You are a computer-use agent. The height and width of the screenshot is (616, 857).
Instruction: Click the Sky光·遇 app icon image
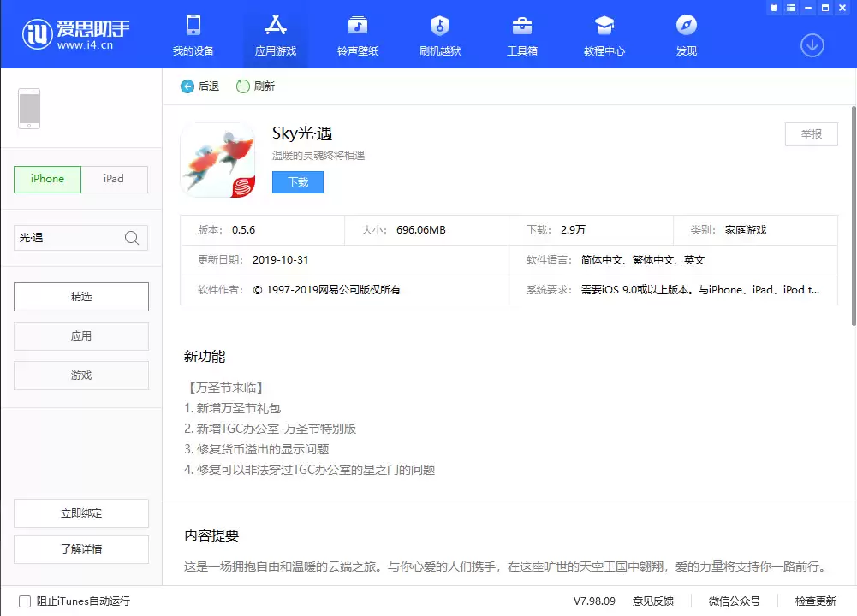[x=218, y=160]
